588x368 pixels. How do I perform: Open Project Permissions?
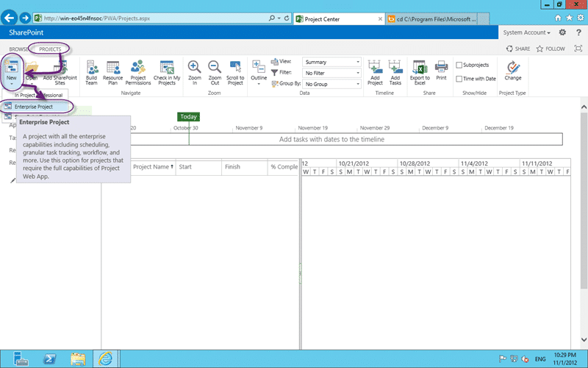[x=138, y=73]
